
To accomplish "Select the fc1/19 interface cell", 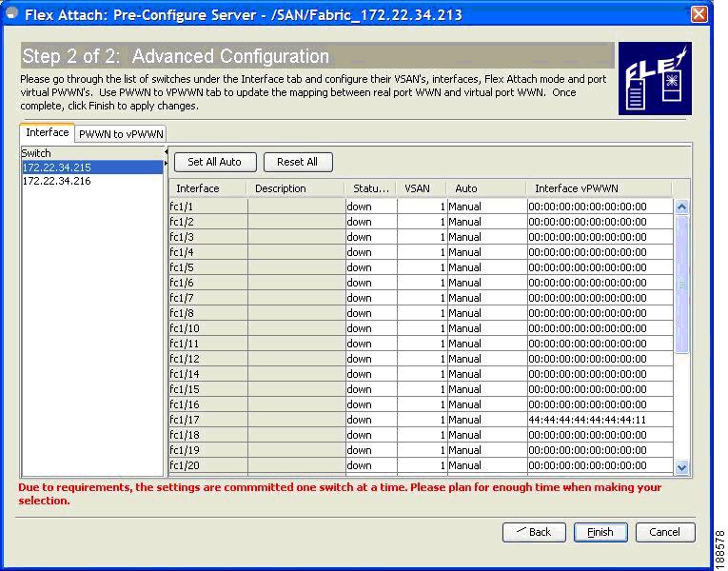I will [x=208, y=450].
